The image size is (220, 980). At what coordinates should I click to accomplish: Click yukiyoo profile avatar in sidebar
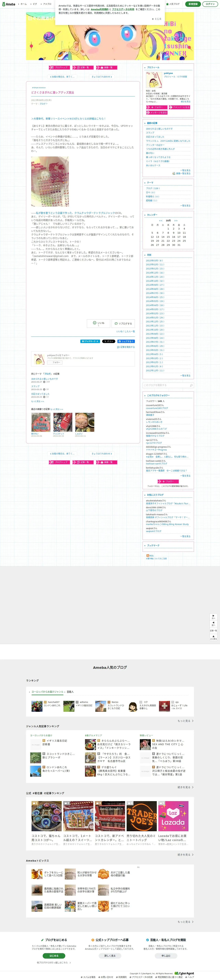click(154, 80)
